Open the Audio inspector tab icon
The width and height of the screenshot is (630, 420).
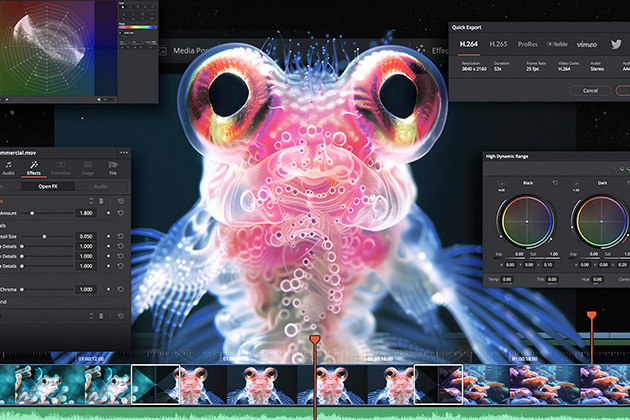coord(8,165)
